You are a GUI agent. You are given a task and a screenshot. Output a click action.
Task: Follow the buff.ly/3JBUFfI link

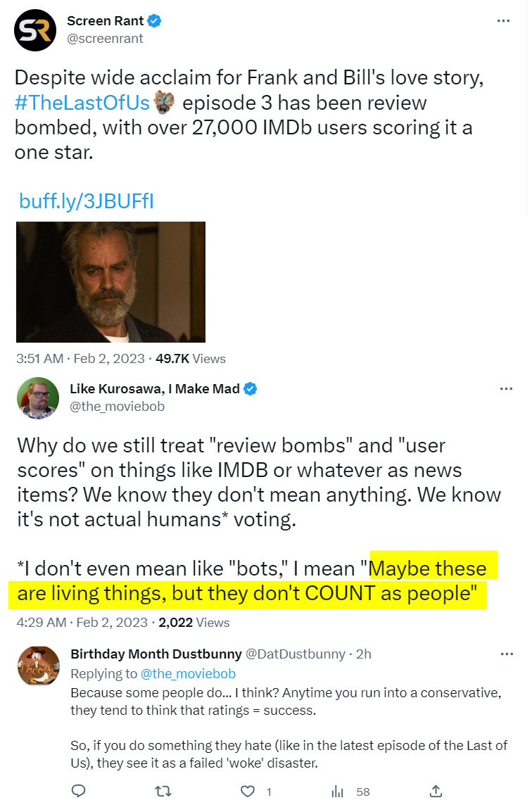click(86, 201)
